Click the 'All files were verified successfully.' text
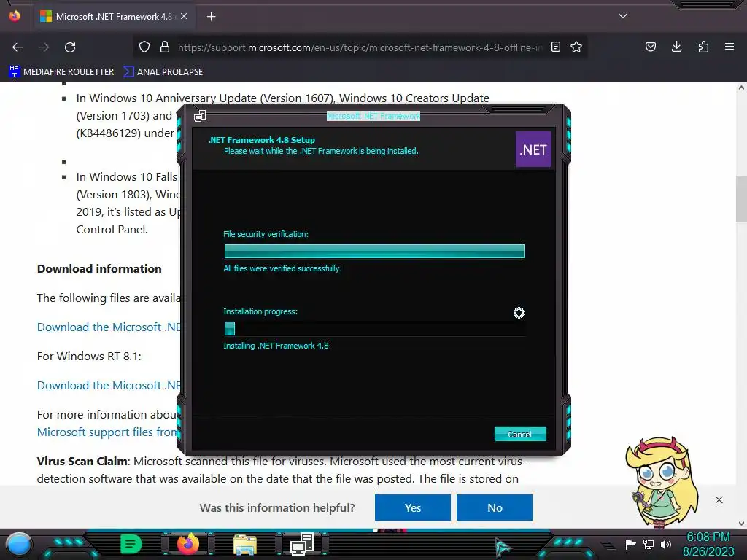 click(x=282, y=268)
